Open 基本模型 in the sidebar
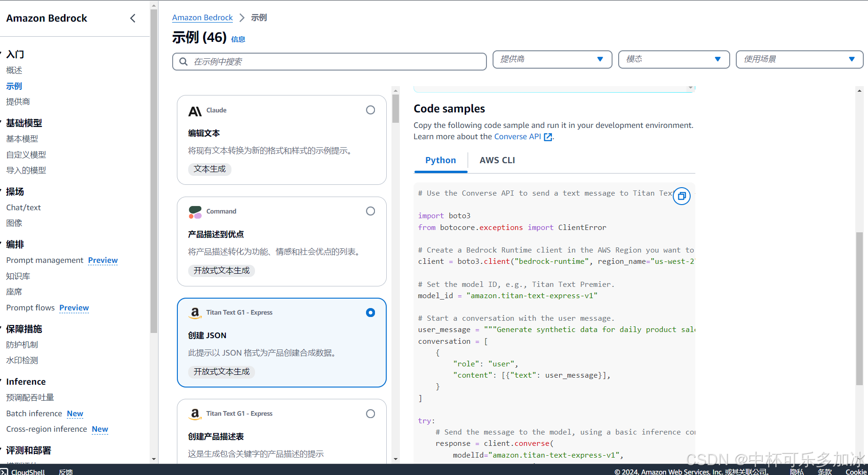 [22, 139]
